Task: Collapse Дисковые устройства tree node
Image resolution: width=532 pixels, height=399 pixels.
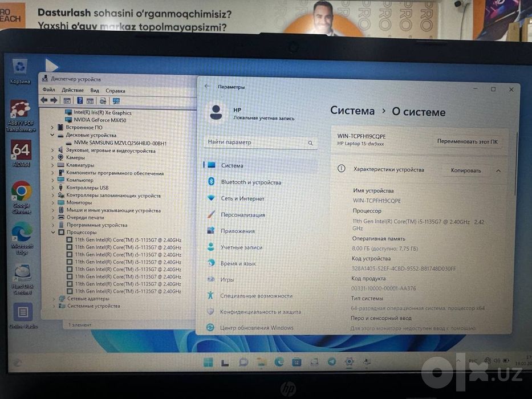Action: (52, 135)
